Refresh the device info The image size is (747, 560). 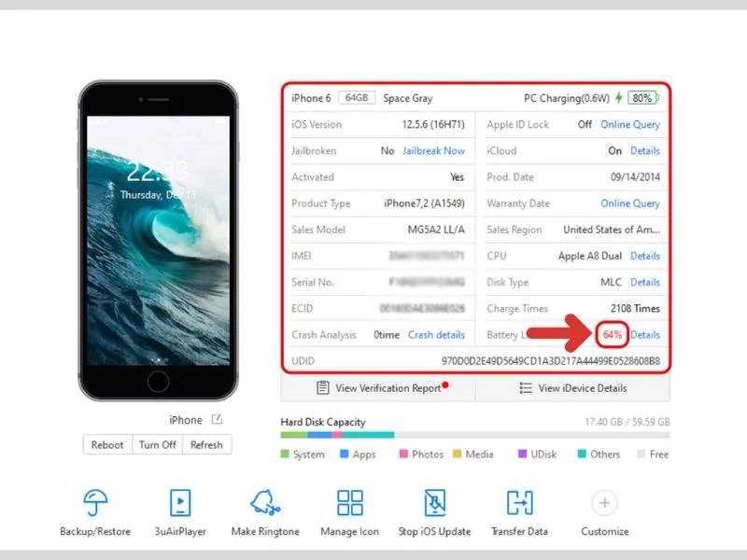tap(206, 444)
